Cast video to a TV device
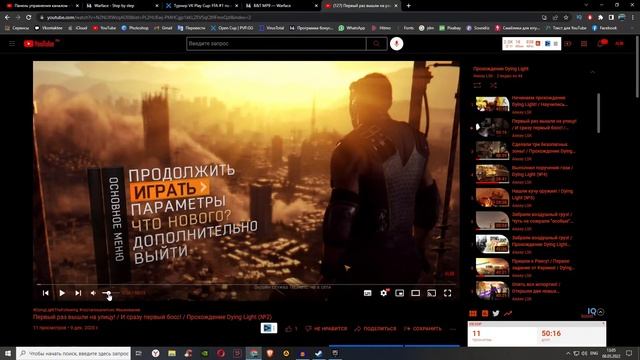 click(431, 293)
